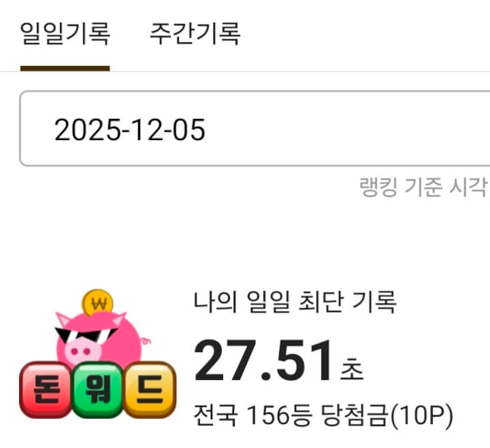Click the yellow 드 letter block

[x=150, y=390]
